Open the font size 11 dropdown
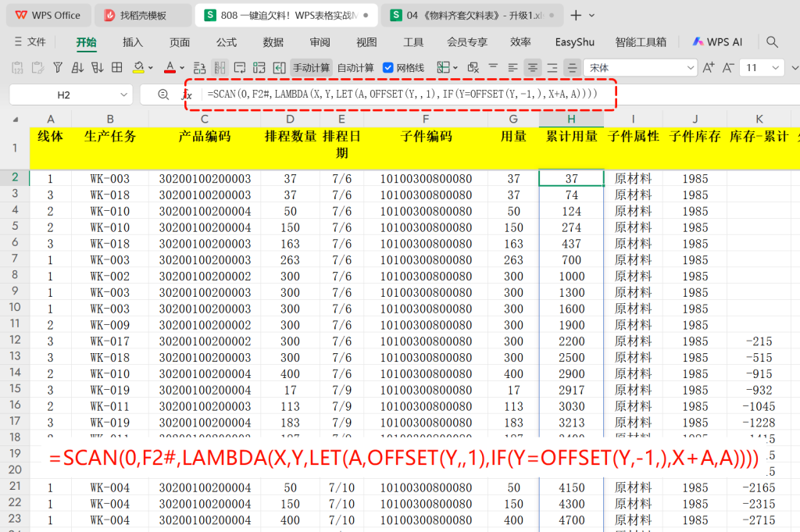The height and width of the screenshot is (532, 800). point(776,68)
